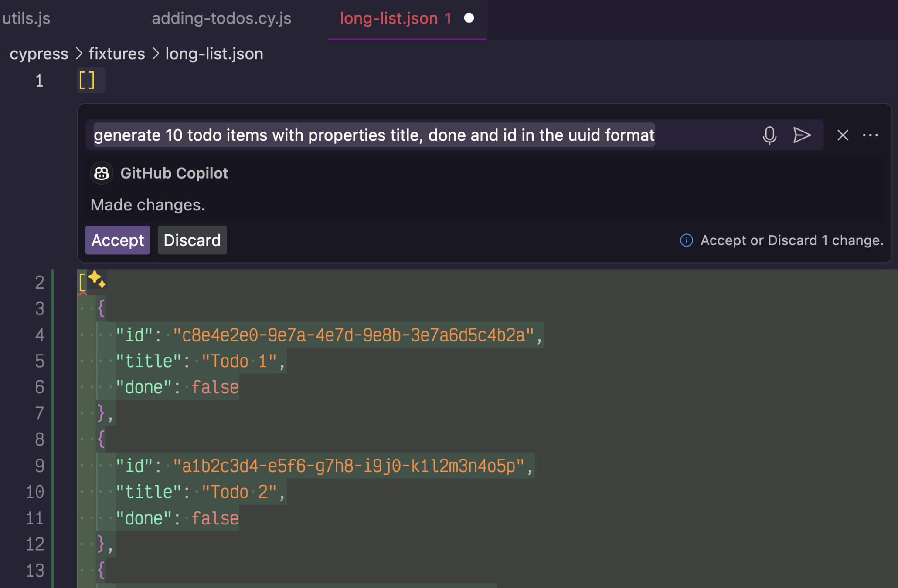This screenshot has width=898, height=588.
Task: Click the empty brackets on line 1
Action: click(x=87, y=81)
